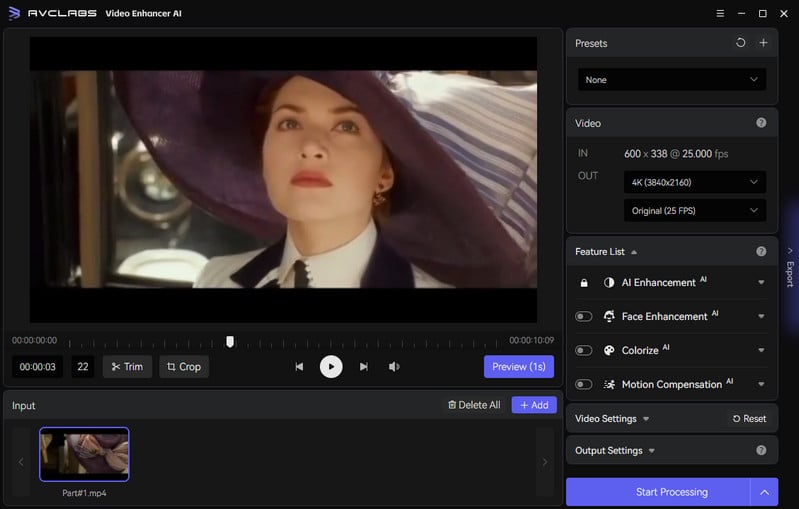This screenshot has width=799, height=509.
Task: Click the Face Enhancement face icon
Action: click(609, 316)
